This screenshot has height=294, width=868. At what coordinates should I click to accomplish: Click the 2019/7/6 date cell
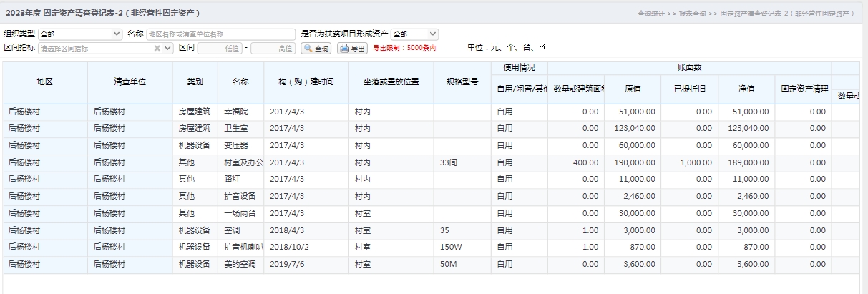pyautogui.click(x=306, y=264)
